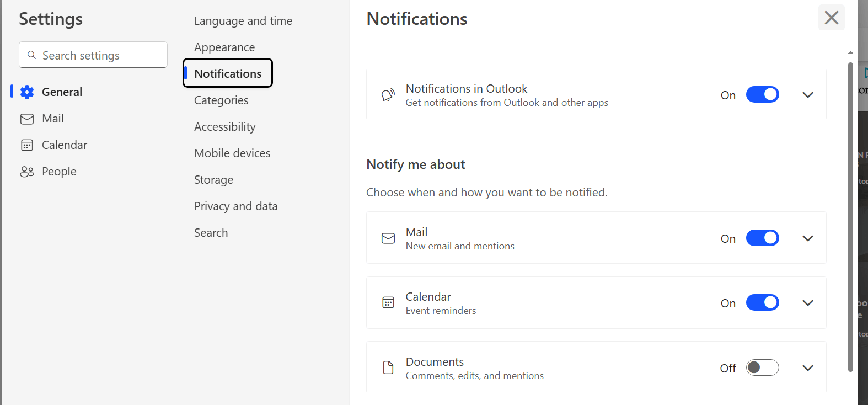Click 'Choose when and how you want to be notified.'
Image resolution: width=868 pixels, height=405 pixels.
487,193
